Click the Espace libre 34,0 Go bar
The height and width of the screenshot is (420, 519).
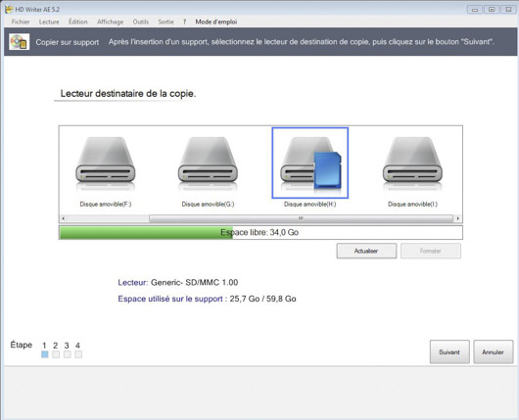[260, 232]
